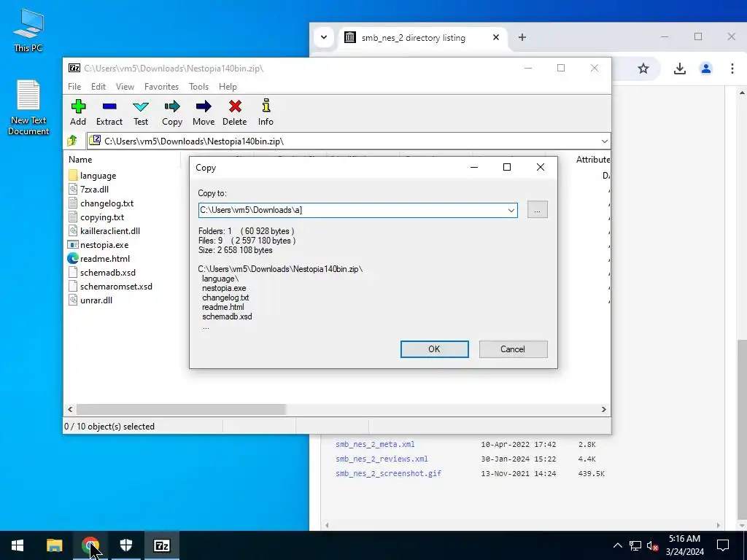Viewport: 747px width, 560px height.
Task: Select schemadb.xsd in file list
Action: pyautogui.click(x=108, y=273)
